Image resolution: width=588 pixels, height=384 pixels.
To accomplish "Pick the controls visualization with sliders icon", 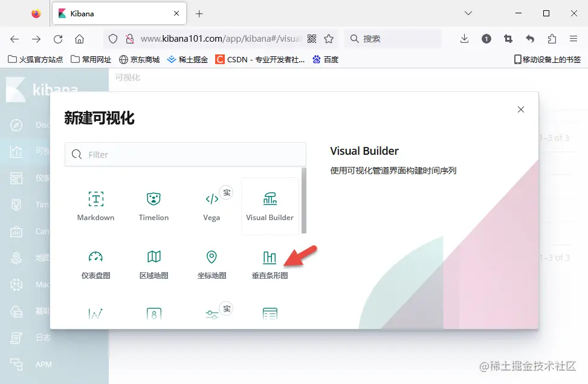I will (x=212, y=314).
